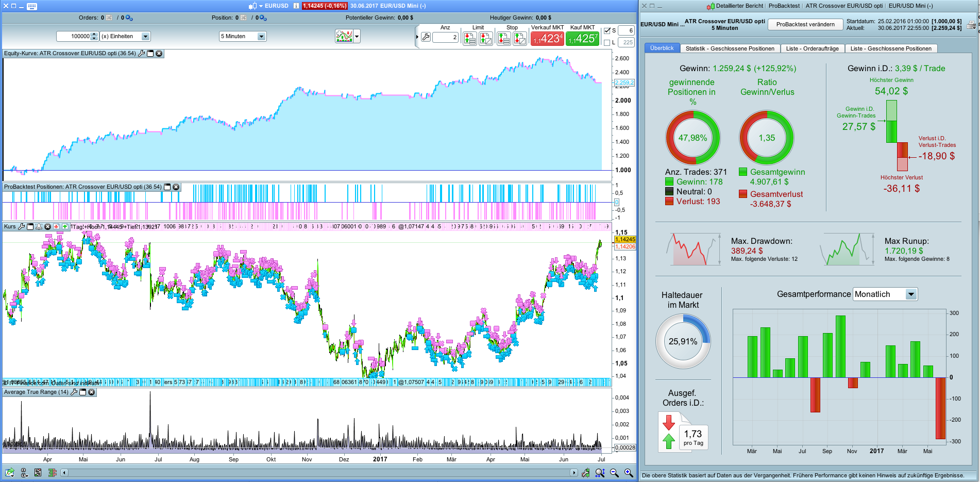
Task: Increase quantity with the 100000 spinner
Action: tap(94, 35)
